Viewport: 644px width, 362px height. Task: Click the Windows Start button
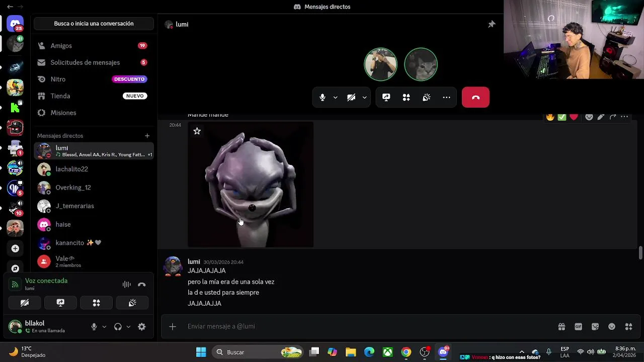(201, 352)
